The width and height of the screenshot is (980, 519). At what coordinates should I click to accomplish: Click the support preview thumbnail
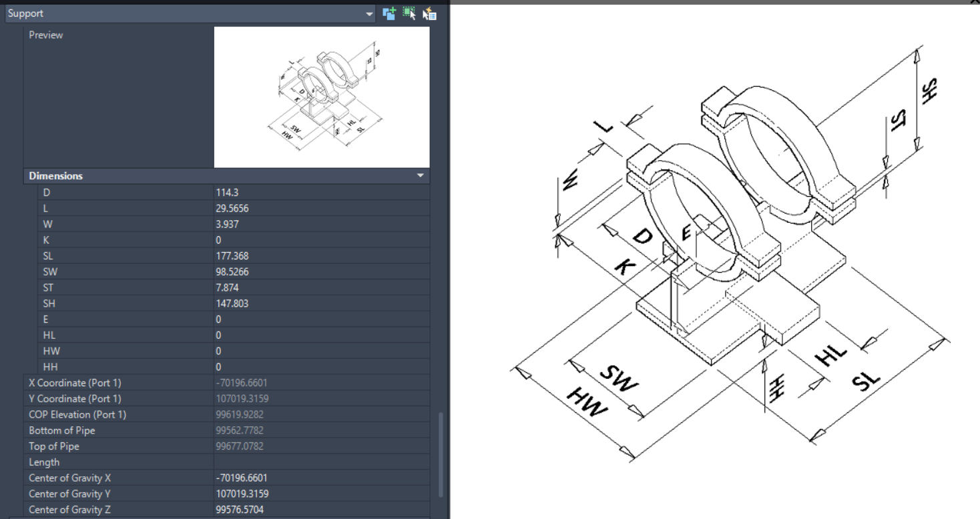point(321,96)
